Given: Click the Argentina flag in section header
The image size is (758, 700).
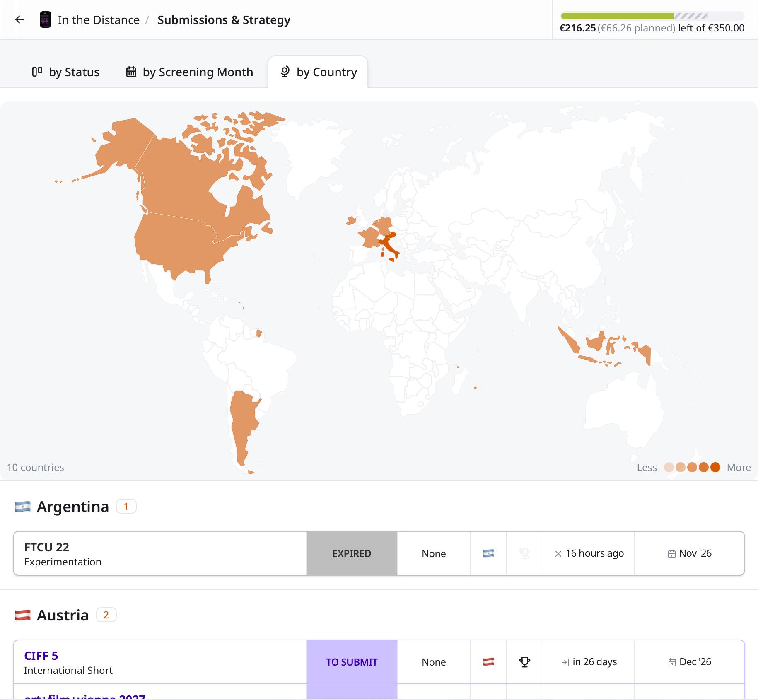Looking at the screenshot, I should pyautogui.click(x=23, y=507).
